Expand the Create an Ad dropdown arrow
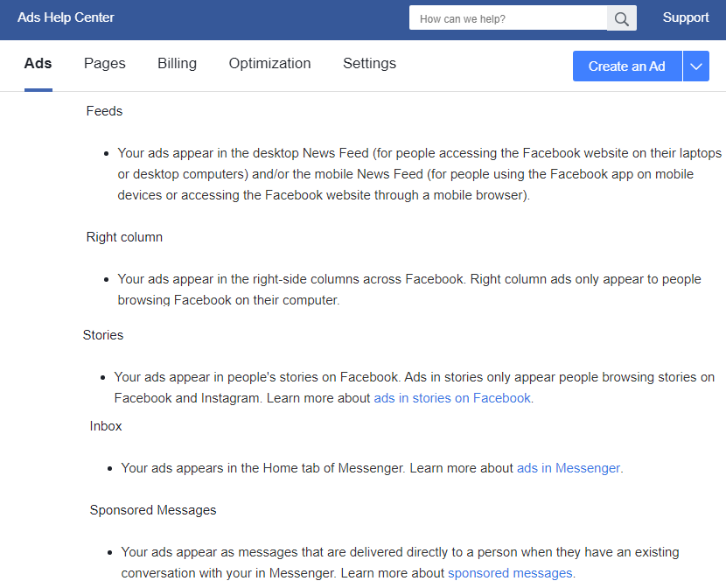The height and width of the screenshot is (588, 726). (696, 66)
